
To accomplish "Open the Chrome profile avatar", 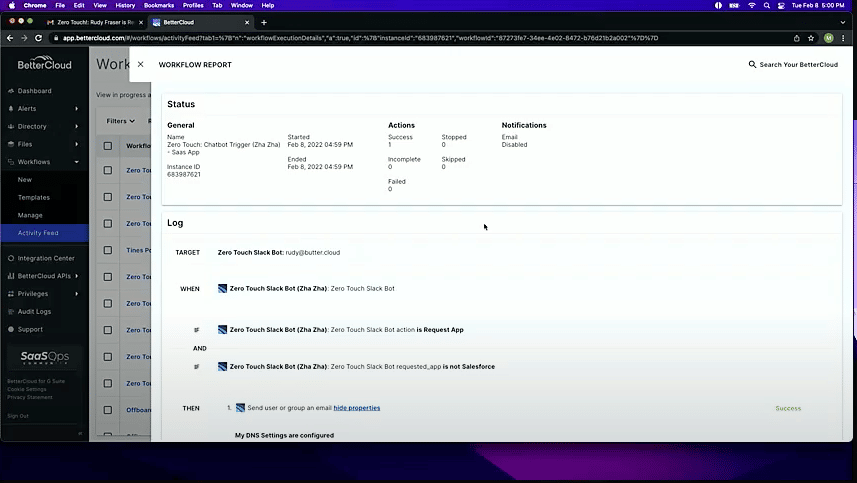I will [x=829, y=38].
